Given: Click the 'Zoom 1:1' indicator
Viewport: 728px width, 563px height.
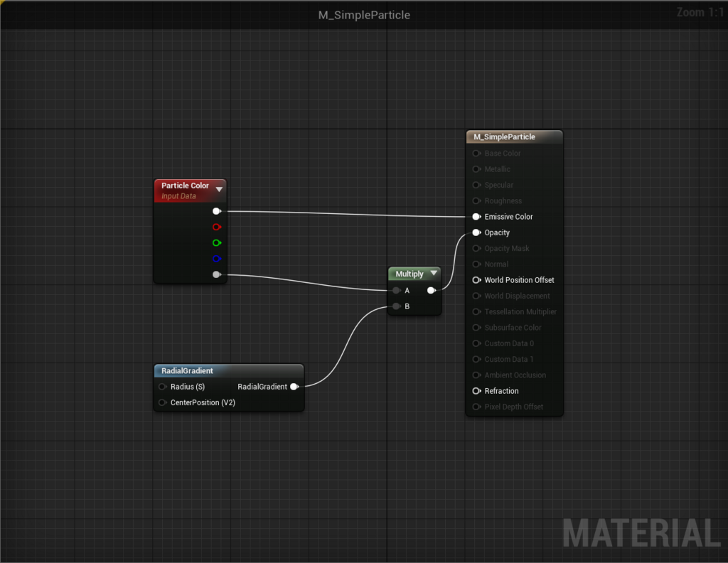Looking at the screenshot, I should pyautogui.click(x=700, y=13).
